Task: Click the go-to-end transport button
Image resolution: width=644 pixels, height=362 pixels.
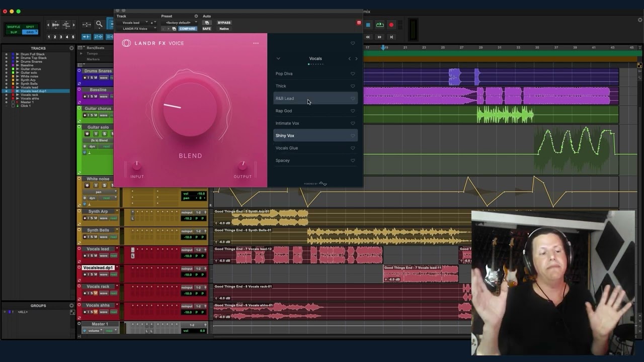Action: (391, 37)
